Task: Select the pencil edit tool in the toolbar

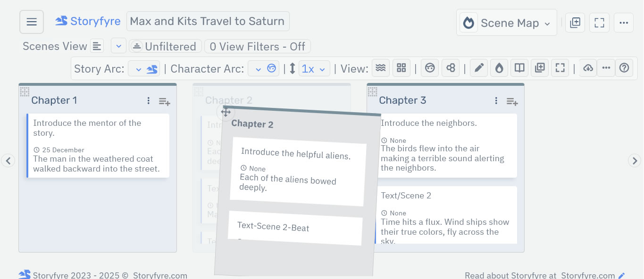Action: [478, 67]
